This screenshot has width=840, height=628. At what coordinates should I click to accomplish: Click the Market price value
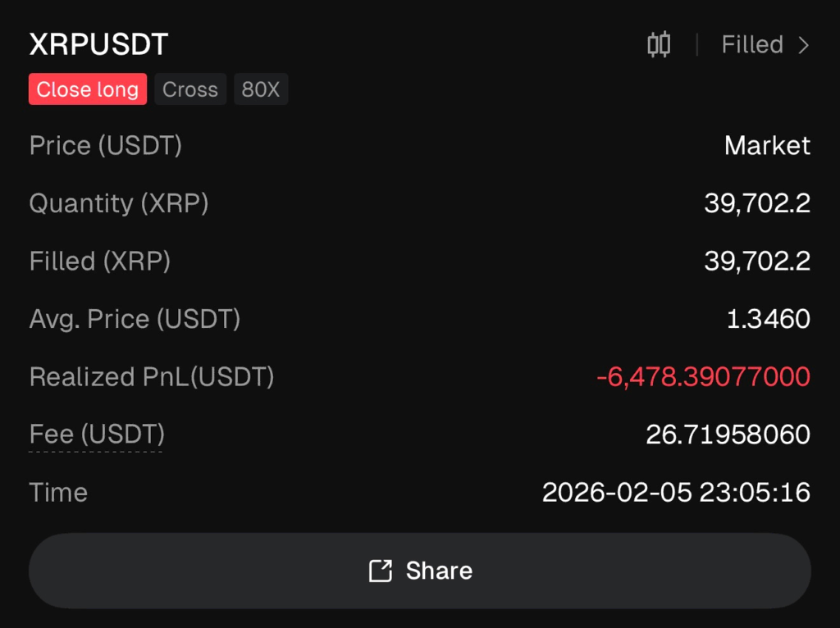(x=767, y=146)
